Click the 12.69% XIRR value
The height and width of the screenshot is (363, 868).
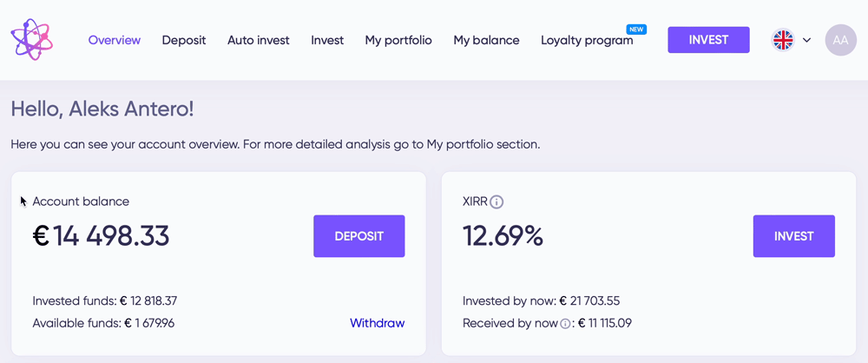503,236
